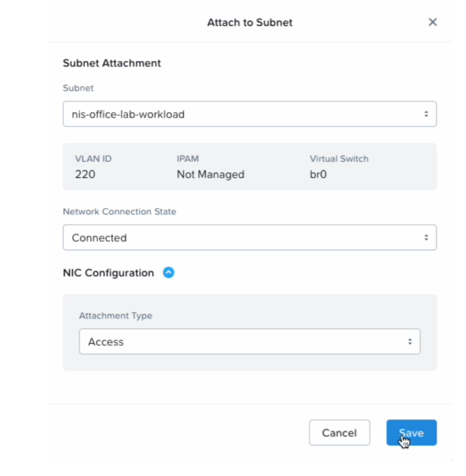
Task: Click the Attachment Type label
Action: 115,315
